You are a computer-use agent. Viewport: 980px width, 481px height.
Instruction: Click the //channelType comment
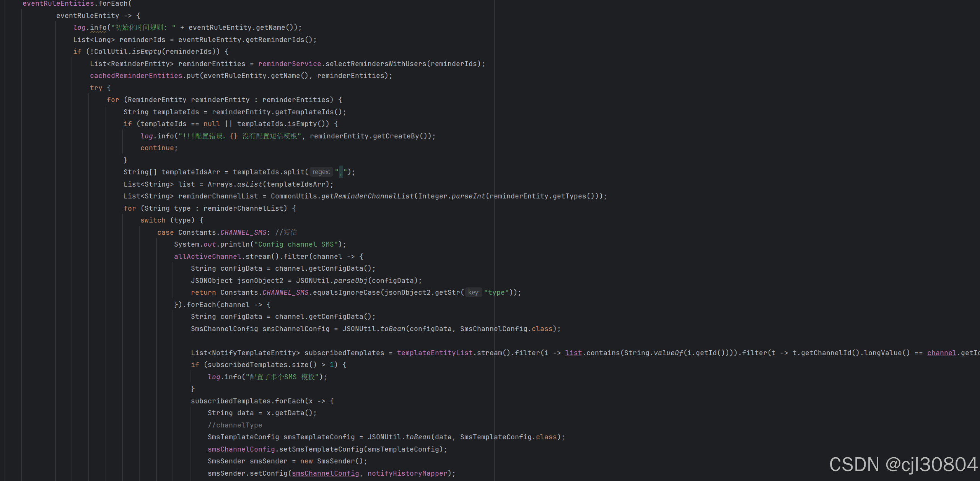pyautogui.click(x=235, y=425)
